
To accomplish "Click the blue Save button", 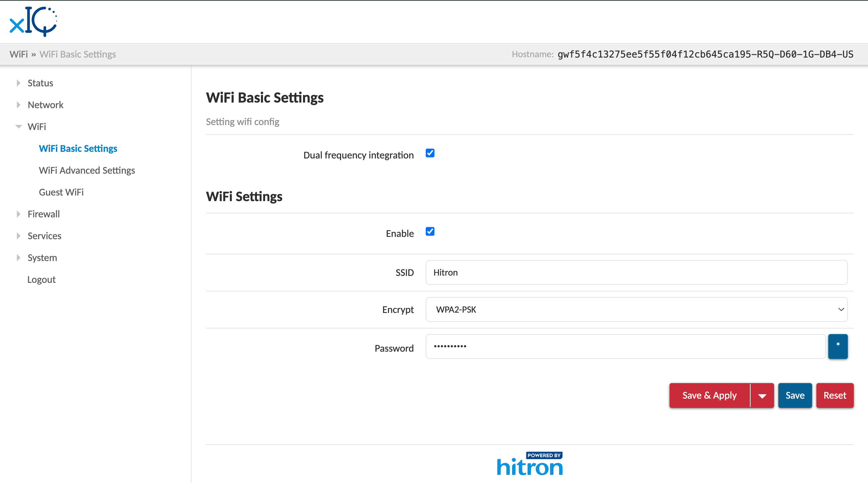I will click(795, 396).
